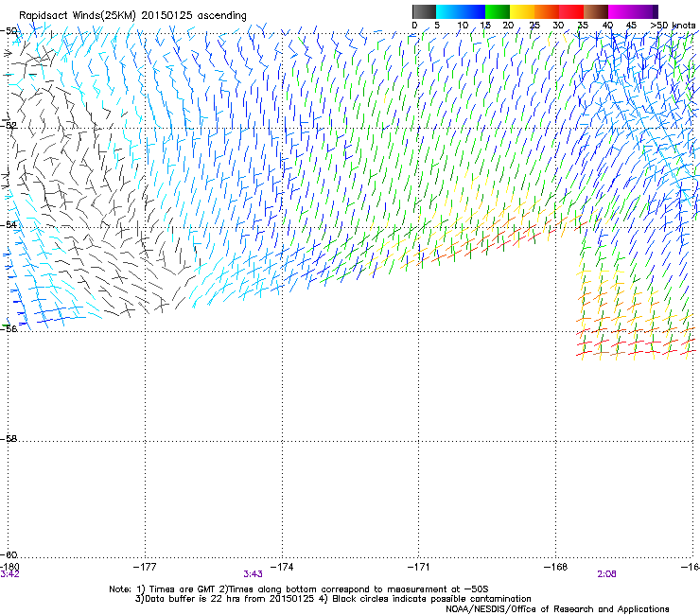
Task: Click the '-168' longitude axis label
Action: [x=556, y=567]
